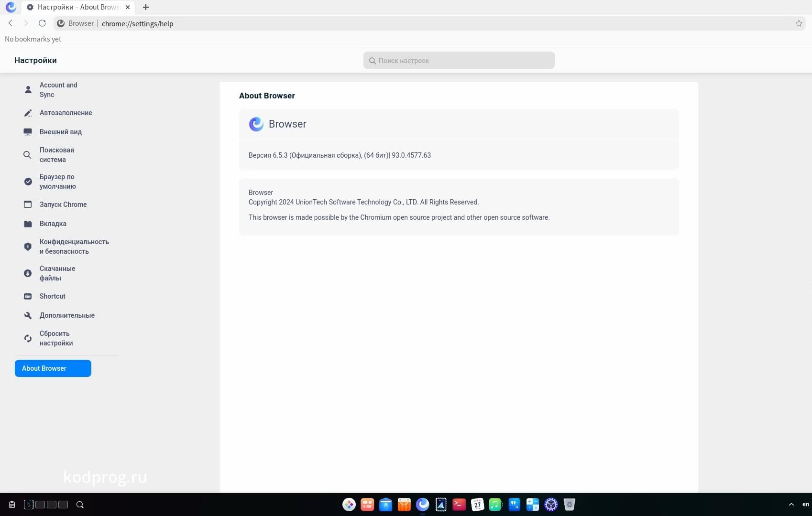Click the en keyboard layout indicator
The image size is (812, 516).
tap(806, 505)
